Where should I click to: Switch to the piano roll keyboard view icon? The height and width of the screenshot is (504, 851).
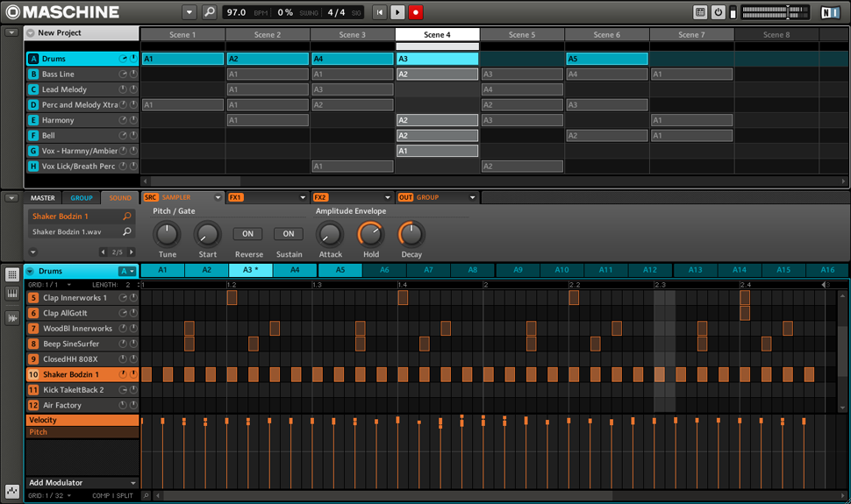(x=12, y=295)
